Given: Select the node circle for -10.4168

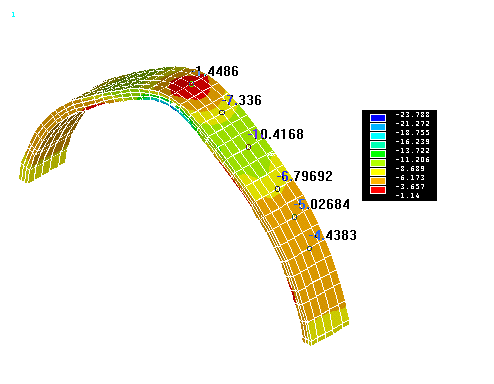Looking at the screenshot, I should click(x=248, y=147).
